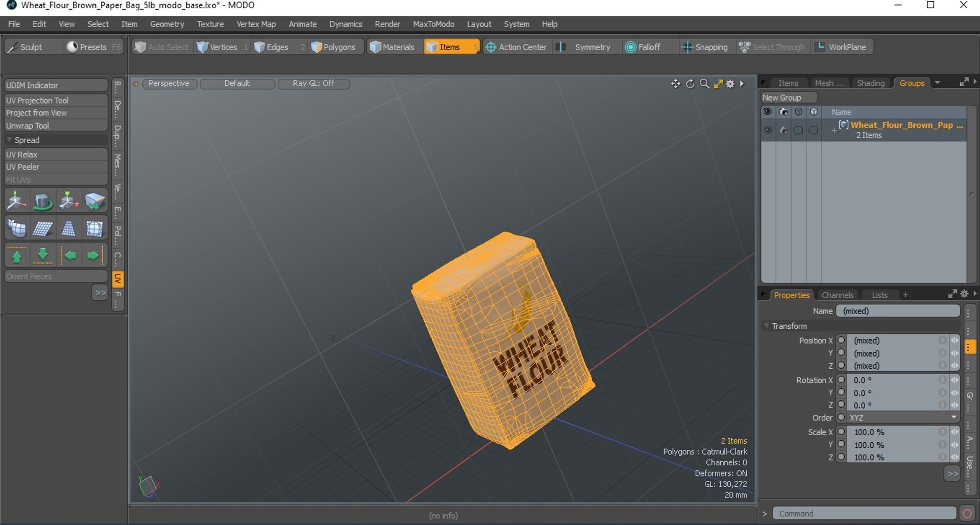This screenshot has width=980, height=525.
Task: Switch to the Lists tab
Action: [879, 295]
